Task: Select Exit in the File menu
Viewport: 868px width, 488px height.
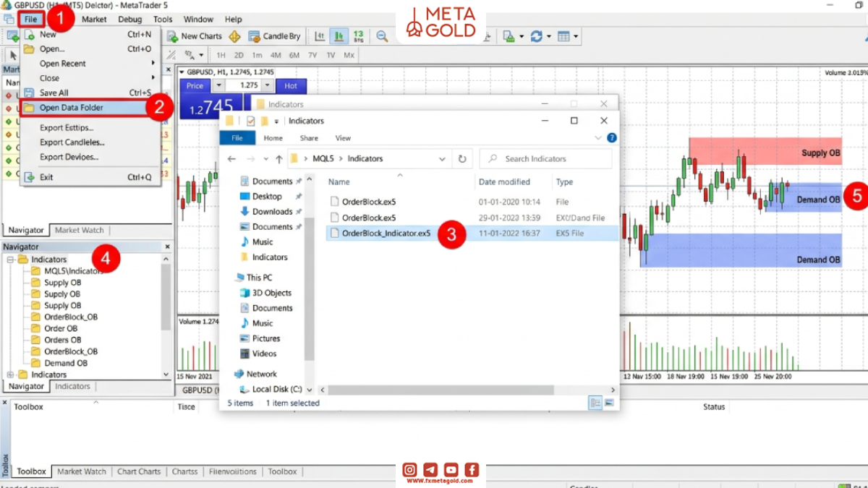Action: click(x=90, y=177)
